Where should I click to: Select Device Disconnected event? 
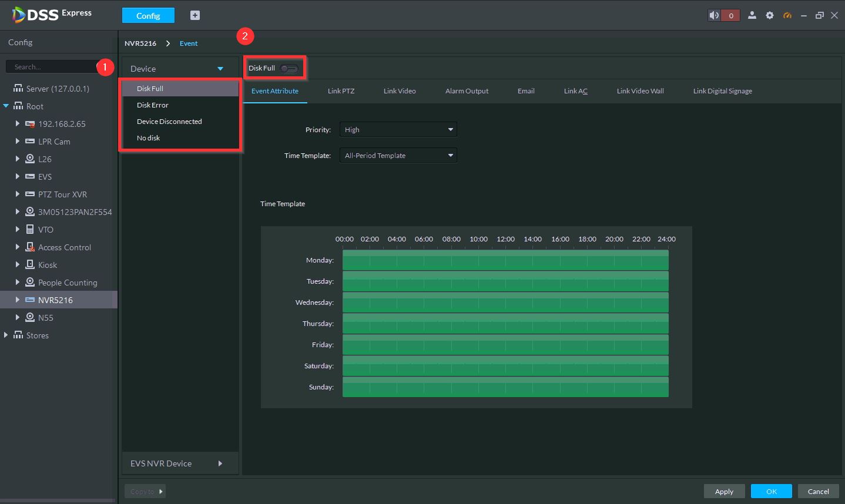point(169,122)
